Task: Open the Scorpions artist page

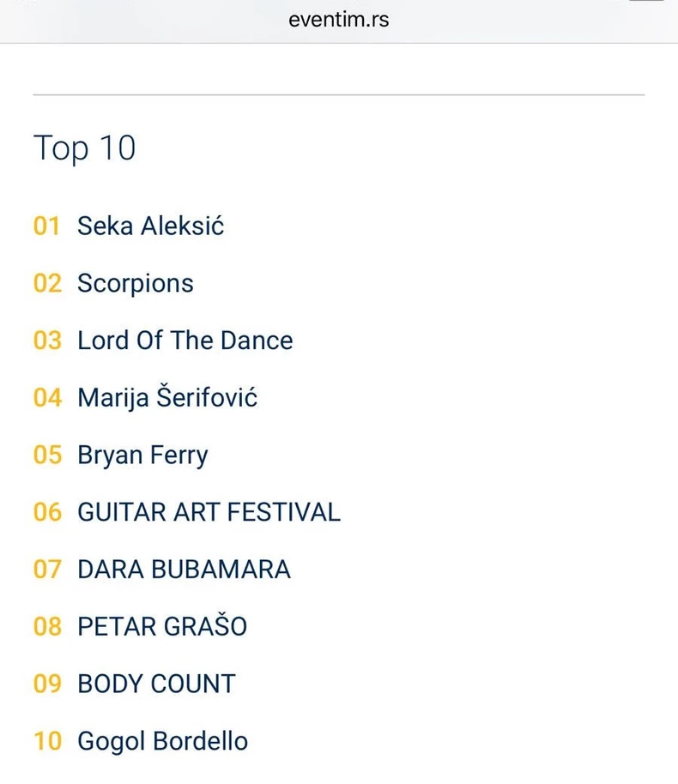Action: pyautogui.click(x=135, y=283)
